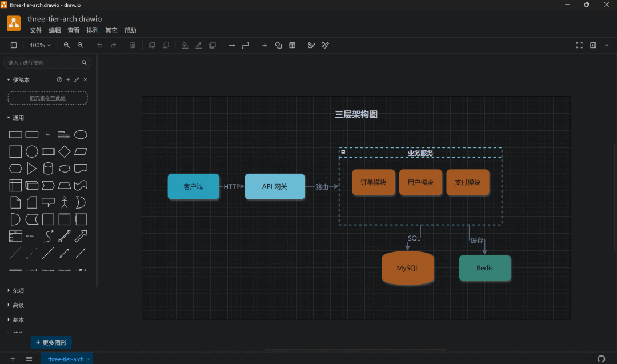Click the trash delete icon
617x364 pixels.
pyautogui.click(x=133, y=45)
